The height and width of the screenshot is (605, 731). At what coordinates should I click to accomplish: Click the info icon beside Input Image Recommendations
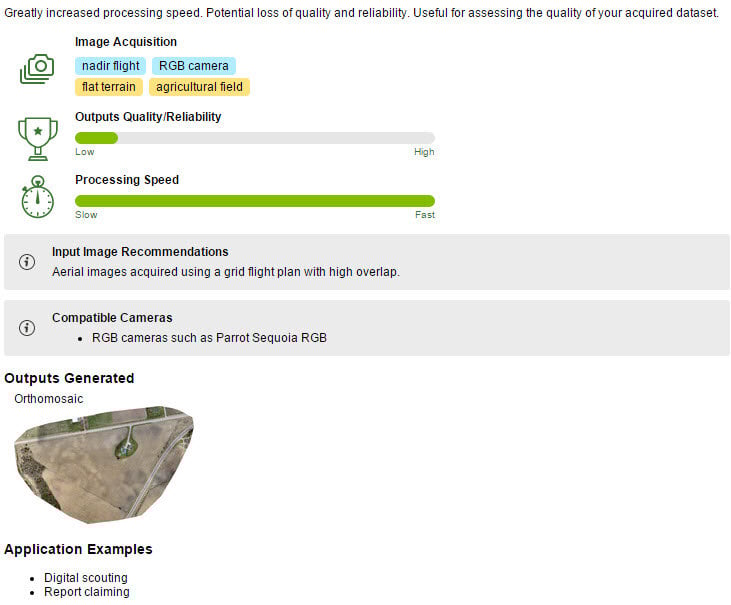pyautogui.click(x=27, y=262)
